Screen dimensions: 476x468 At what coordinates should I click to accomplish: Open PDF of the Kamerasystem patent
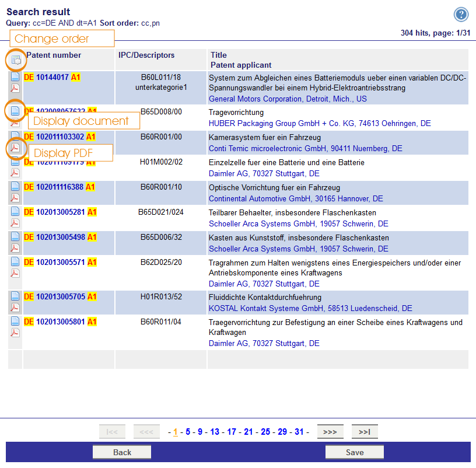coord(15,148)
